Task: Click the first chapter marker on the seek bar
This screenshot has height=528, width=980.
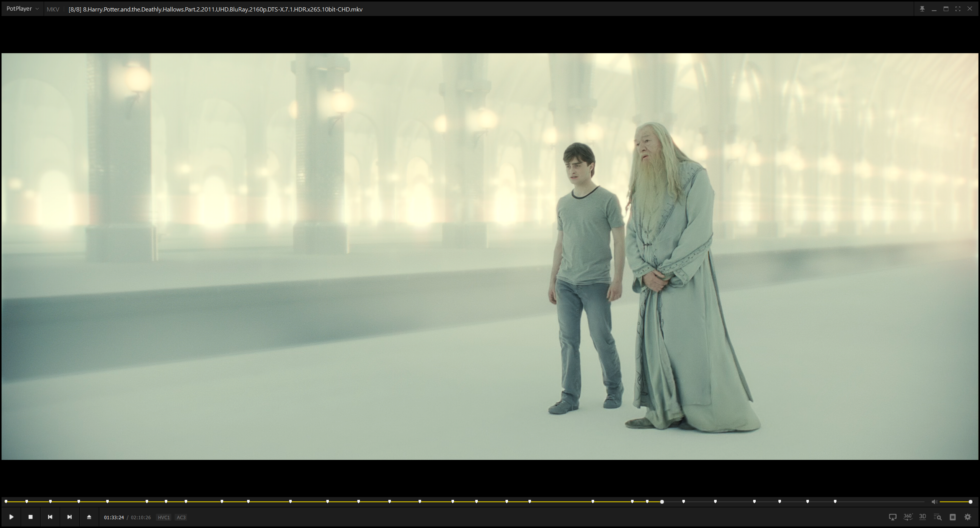Action: [x=6, y=501]
